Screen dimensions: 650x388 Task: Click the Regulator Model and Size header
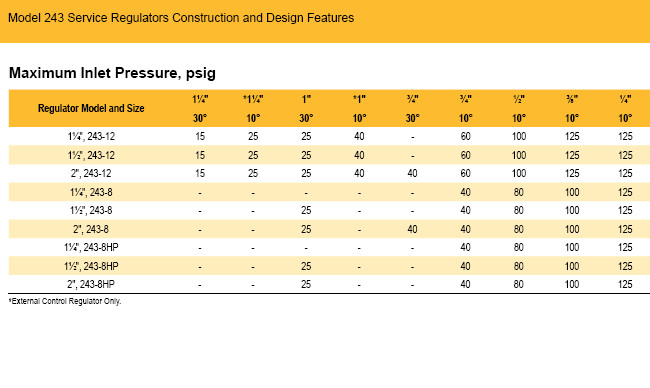(x=91, y=108)
